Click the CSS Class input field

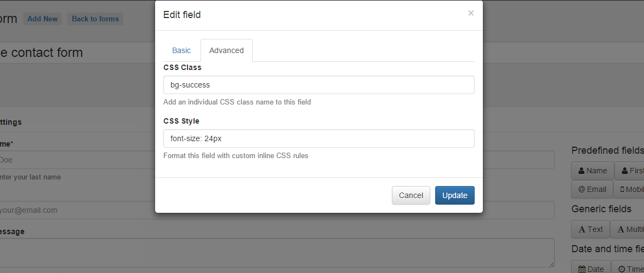319,85
